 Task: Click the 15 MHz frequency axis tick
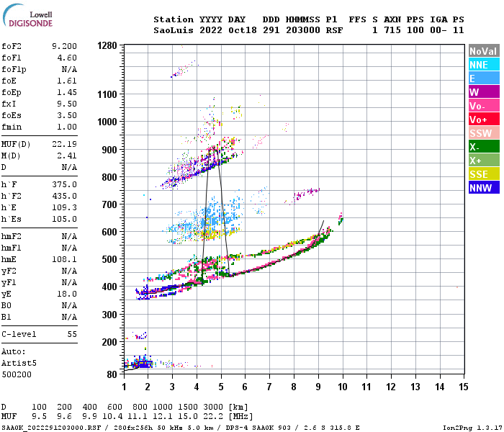464,387
